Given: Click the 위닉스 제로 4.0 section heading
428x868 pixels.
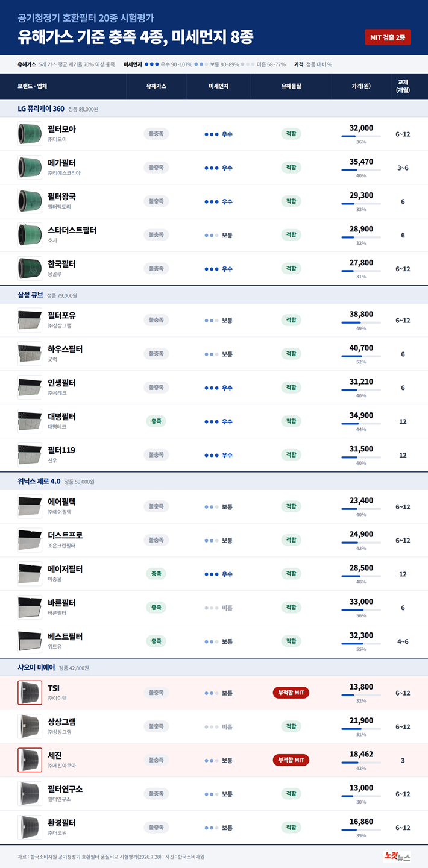Looking at the screenshot, I should point(39,482).
